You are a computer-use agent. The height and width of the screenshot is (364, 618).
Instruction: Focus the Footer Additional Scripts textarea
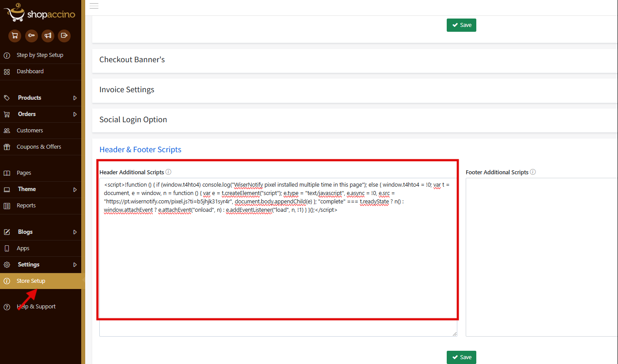[542, 257]
